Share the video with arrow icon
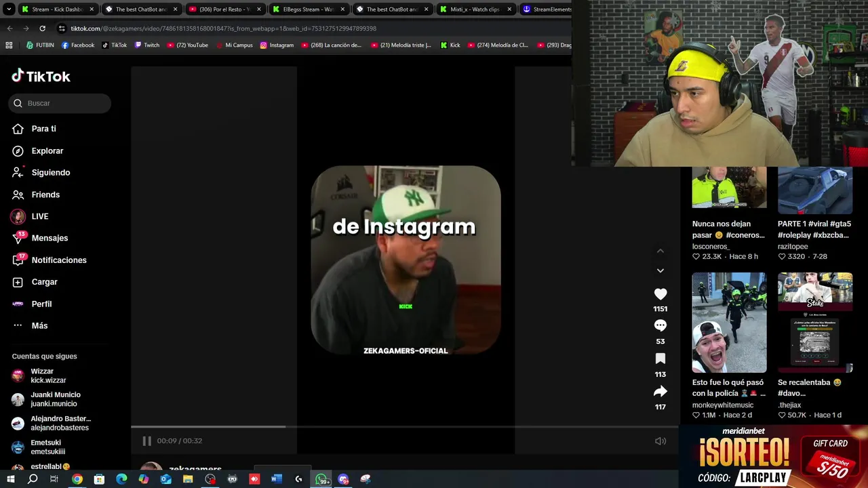868x488 pixels. (x=660, y=391)
